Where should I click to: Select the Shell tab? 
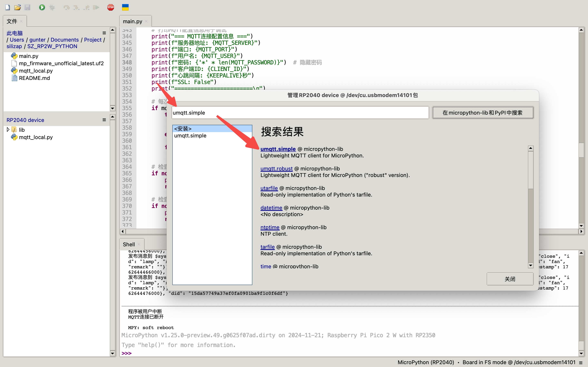pyautogui.click(x=129, y=244)
